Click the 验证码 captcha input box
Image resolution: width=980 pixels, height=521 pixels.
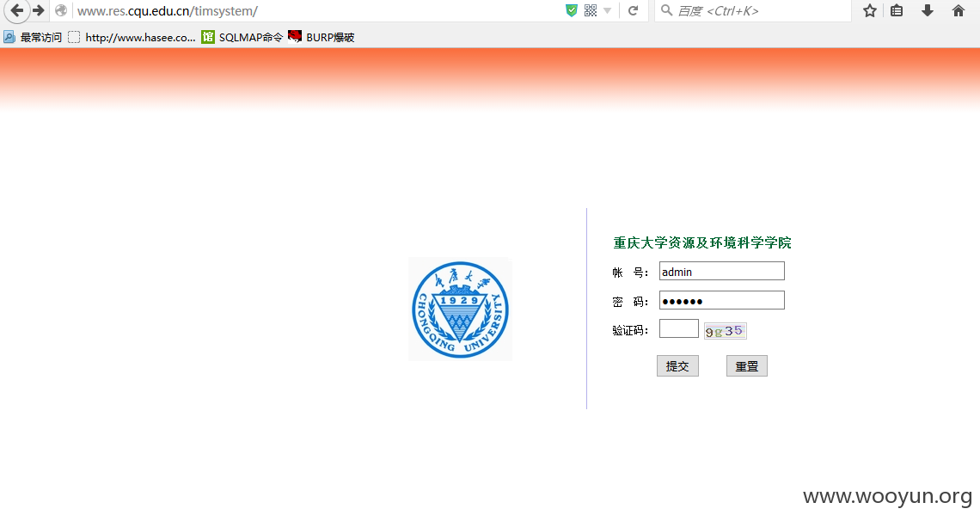[679, 328]
